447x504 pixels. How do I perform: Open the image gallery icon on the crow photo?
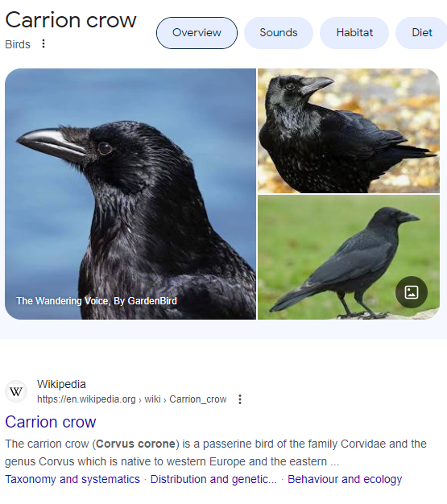pos(412,292)
